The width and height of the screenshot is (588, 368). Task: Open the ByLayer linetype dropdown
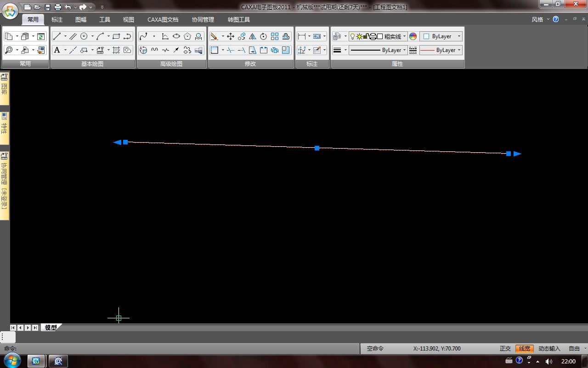[x=459, y=50]
